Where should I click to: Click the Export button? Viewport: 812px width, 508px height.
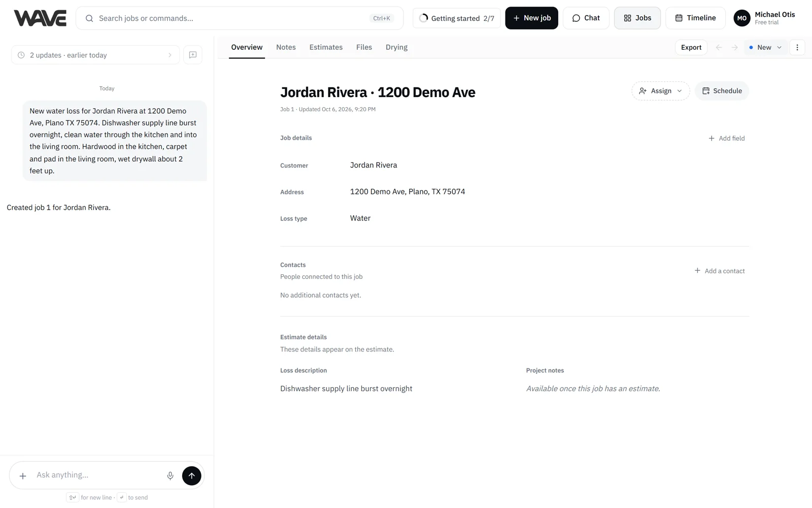click(x=691, y=47)
